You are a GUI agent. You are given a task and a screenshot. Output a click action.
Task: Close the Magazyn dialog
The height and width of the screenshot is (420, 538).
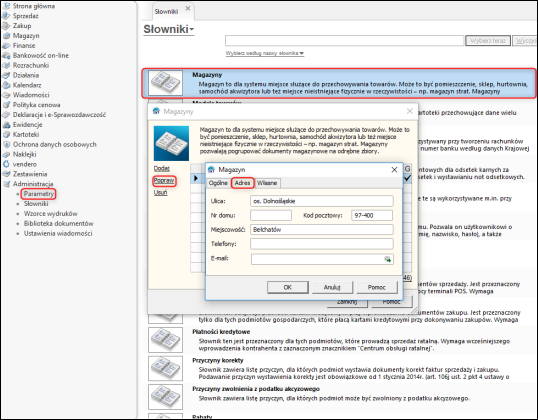[395, 170]
